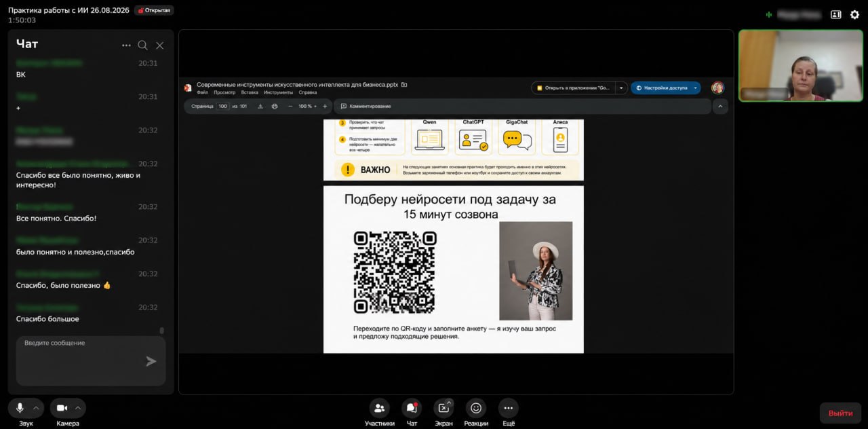Switch participant layout view icon
This screenshot has height=429, width=868.
tap(836, 14)
